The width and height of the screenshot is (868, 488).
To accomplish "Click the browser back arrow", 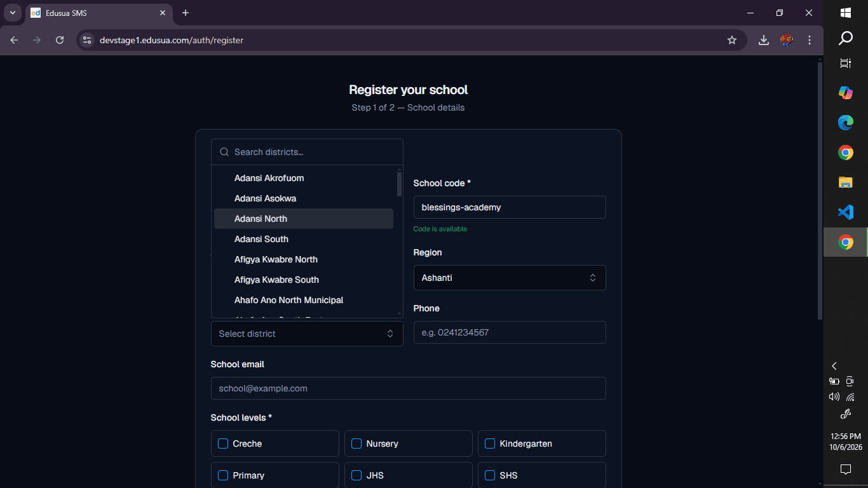I will pyautogui.click(x=14, y=40).
